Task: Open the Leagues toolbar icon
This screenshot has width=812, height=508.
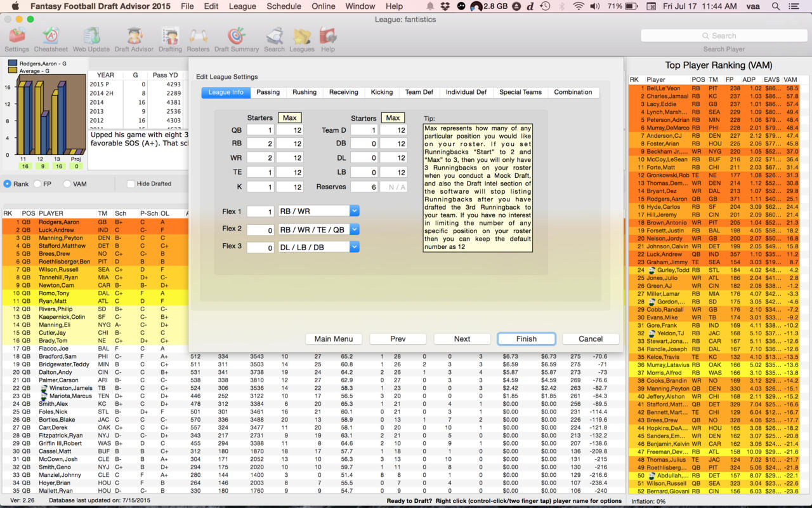Action: click(x=302, y=37)
